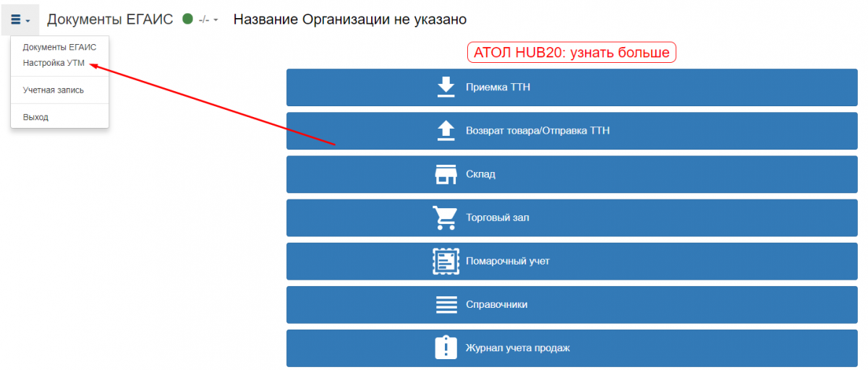This screenshot has width=868, height=370.
Task: Open the Приемка ТТН section
Action: (574, 87)
